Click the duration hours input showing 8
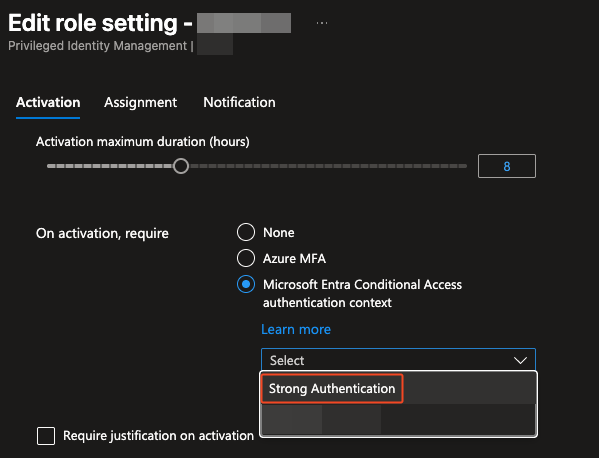The height and width of the screenshot is (458, 599). (x=507, y=166)
